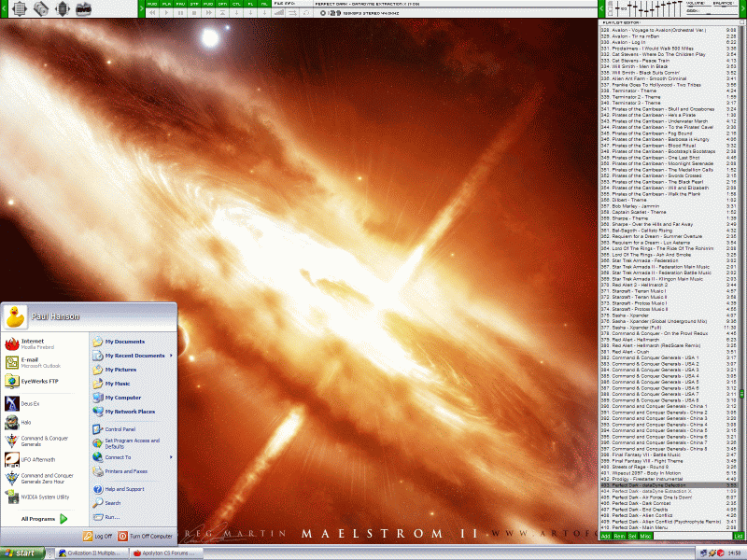Select track 'Bob Marley - Jammin'
The width and height of the screenshot is (747, 560).
pos(669,206)
